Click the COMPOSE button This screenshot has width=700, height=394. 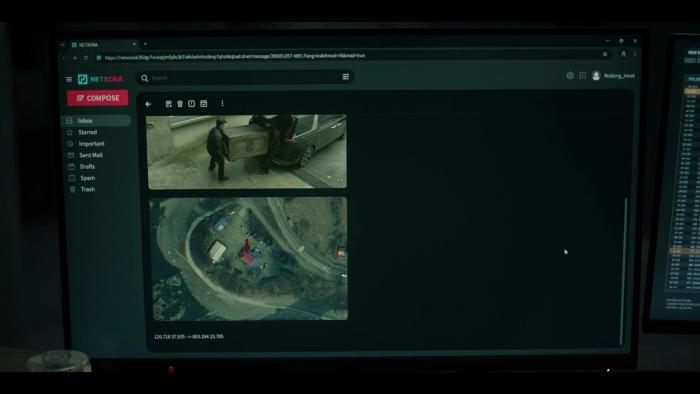pos(98,98)
